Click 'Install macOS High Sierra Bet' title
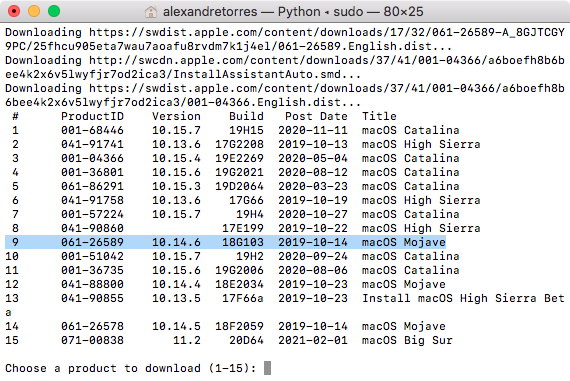The width and height of the screenshot is (570, 381). pyautogui.click(x=463, y=298)
